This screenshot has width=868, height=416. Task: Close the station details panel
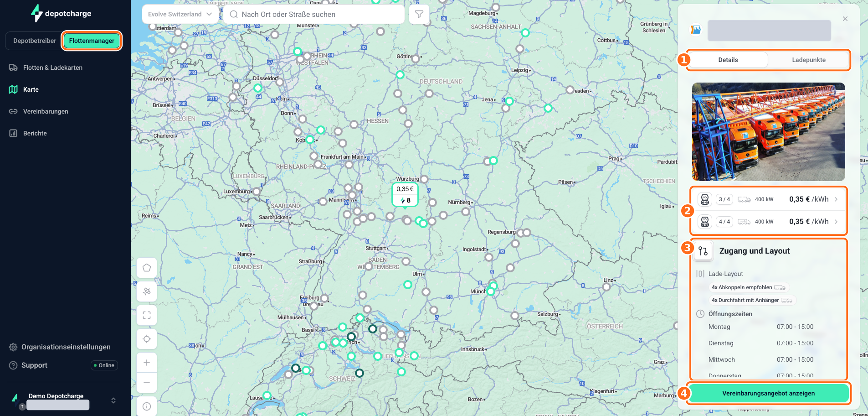(845, 19)
